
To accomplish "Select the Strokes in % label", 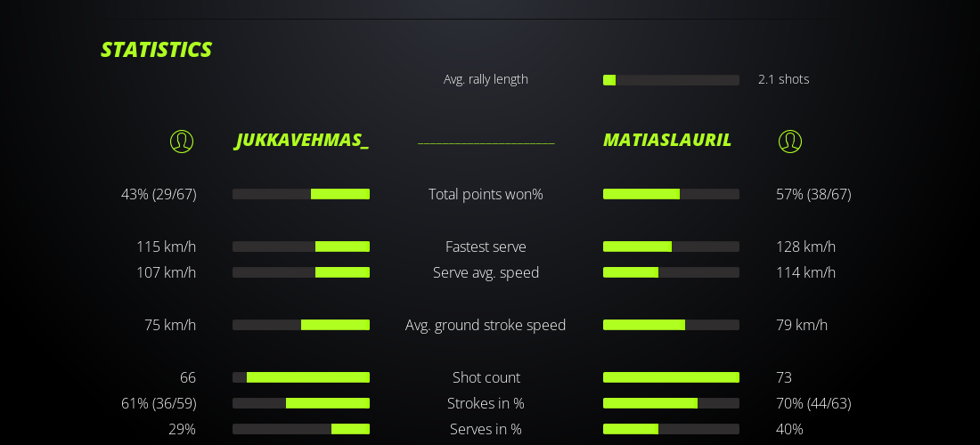I will point(486,403).
